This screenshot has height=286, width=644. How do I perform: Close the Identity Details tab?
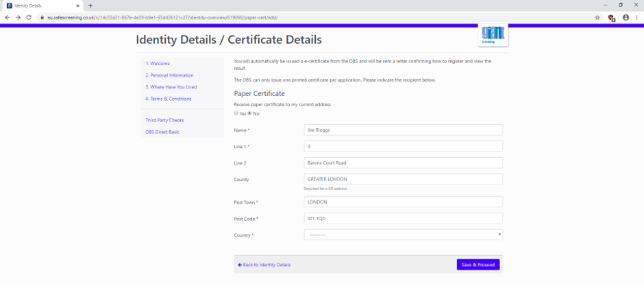tap(77, 5)
